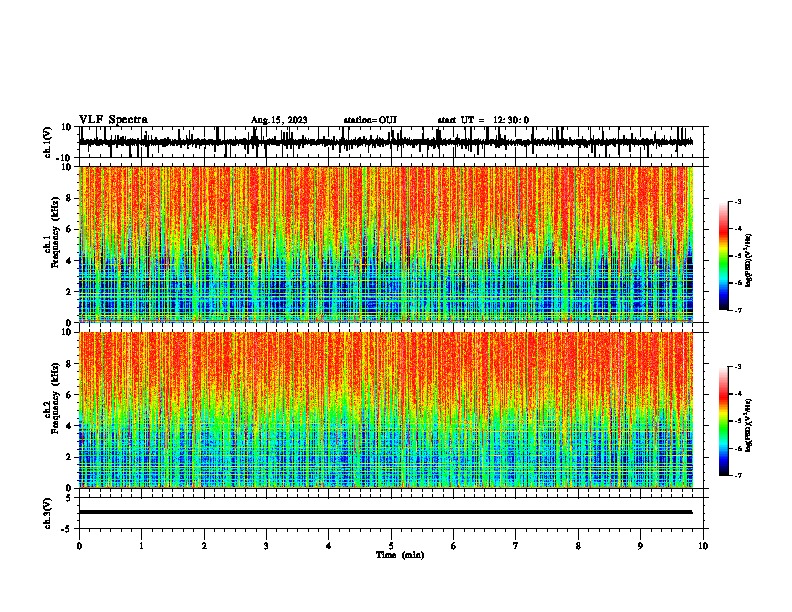The width and height of the screenshot is (792, 612).
Task: Click the ch.2 spectrogram color bar
Action: click(724, 421)
